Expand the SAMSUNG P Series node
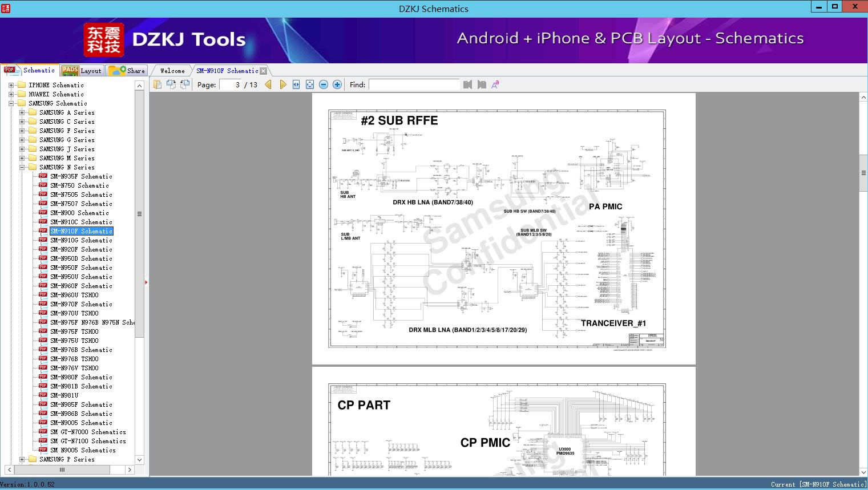Image resolution: width=868 pixels, height=490 pixels. [22, 459]
